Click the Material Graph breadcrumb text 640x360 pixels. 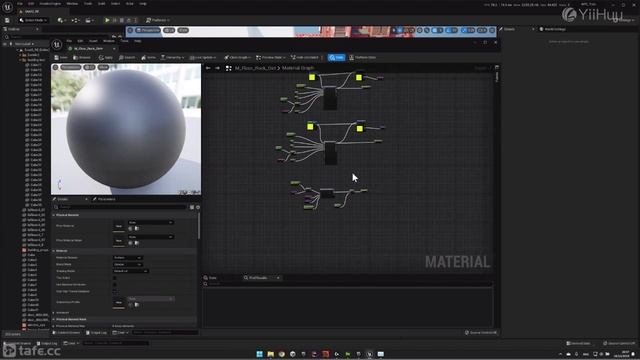[298, 68]
